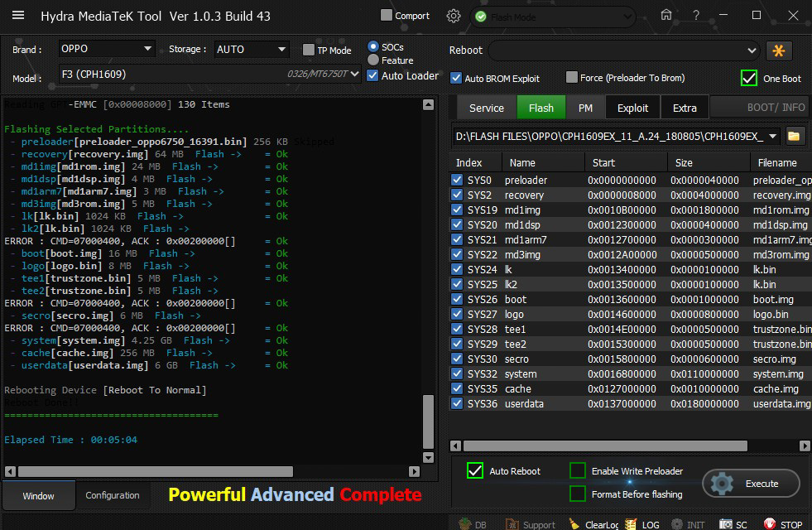Toggle Auto Reboot checkbox
Image resolution: width=812 pixels, height=530 pixels.
pyautogui.click(x=475, y=470)
